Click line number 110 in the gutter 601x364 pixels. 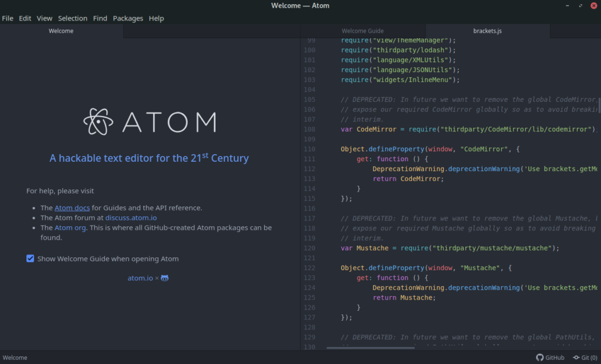tap(309, 149)
